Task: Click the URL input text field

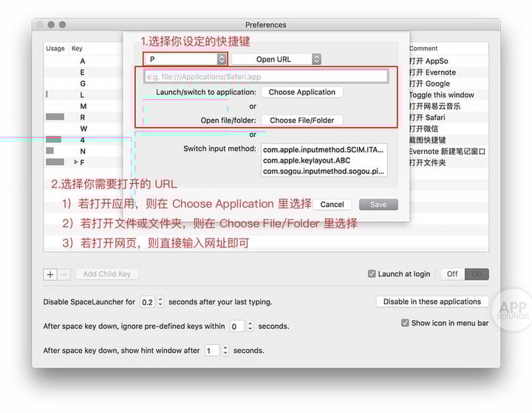Action: (266, 76)
